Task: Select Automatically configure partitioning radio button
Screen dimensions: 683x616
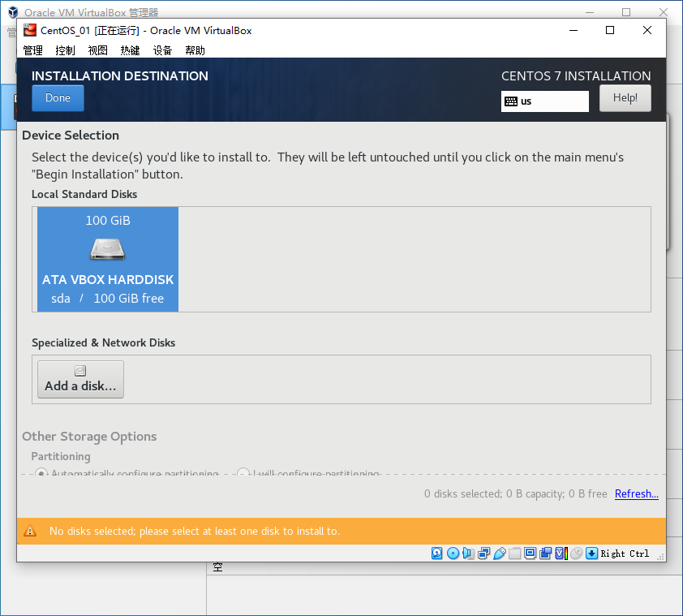Action: [41, 473]
